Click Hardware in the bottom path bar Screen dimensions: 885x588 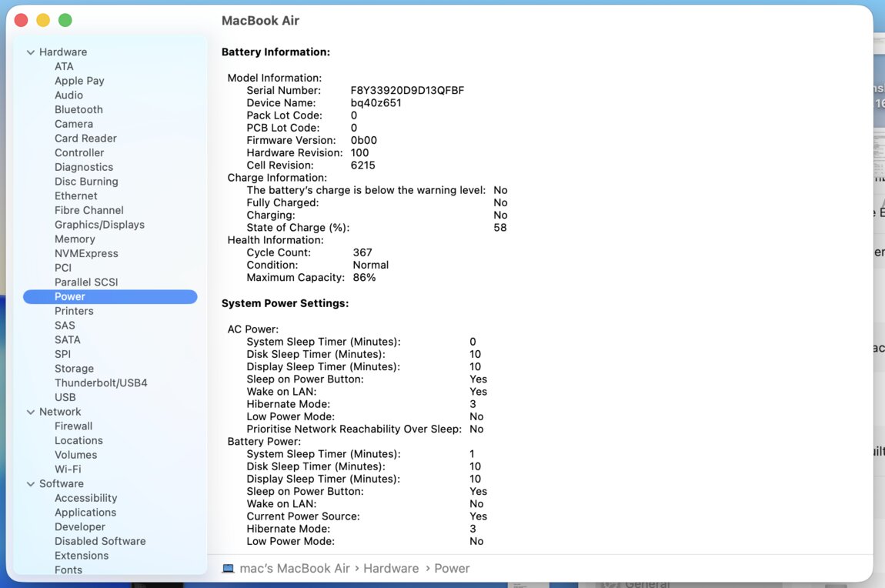tap(391, 569)
